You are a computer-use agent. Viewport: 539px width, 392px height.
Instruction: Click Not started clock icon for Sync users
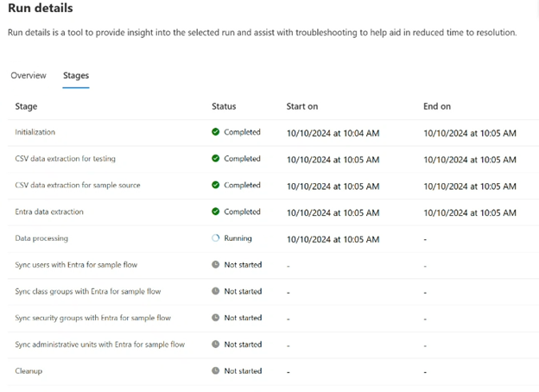point(216,264)
